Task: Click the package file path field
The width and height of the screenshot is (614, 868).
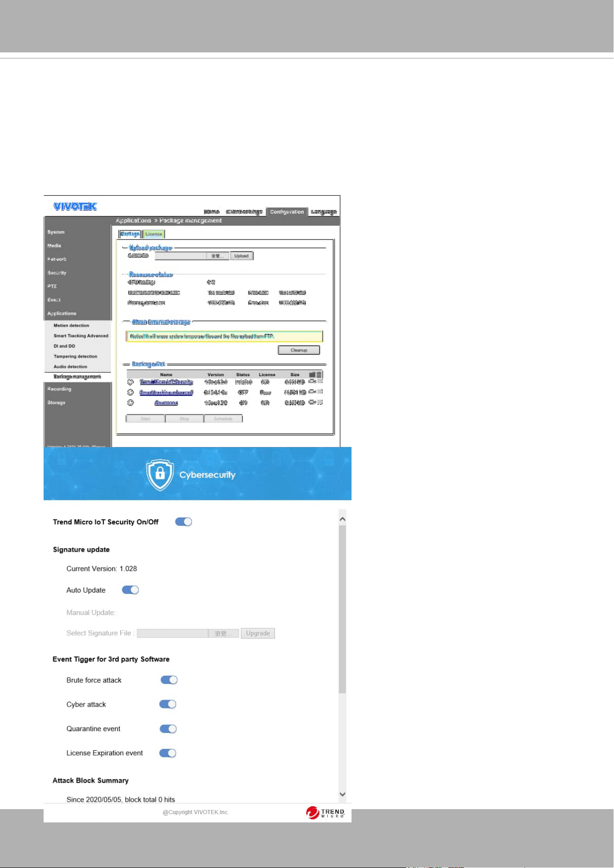Action: pos(180,256)
